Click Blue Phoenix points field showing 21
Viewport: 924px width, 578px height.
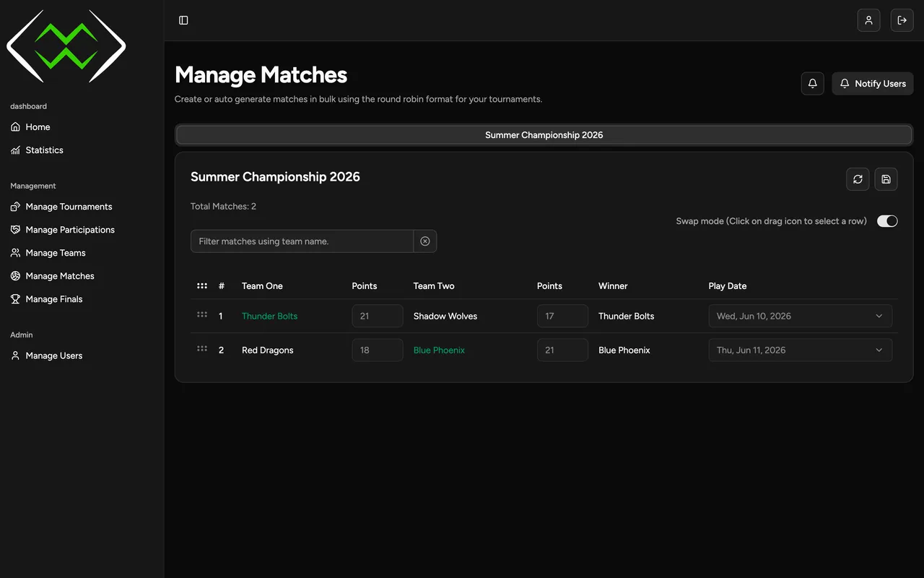tap(562, 350)
